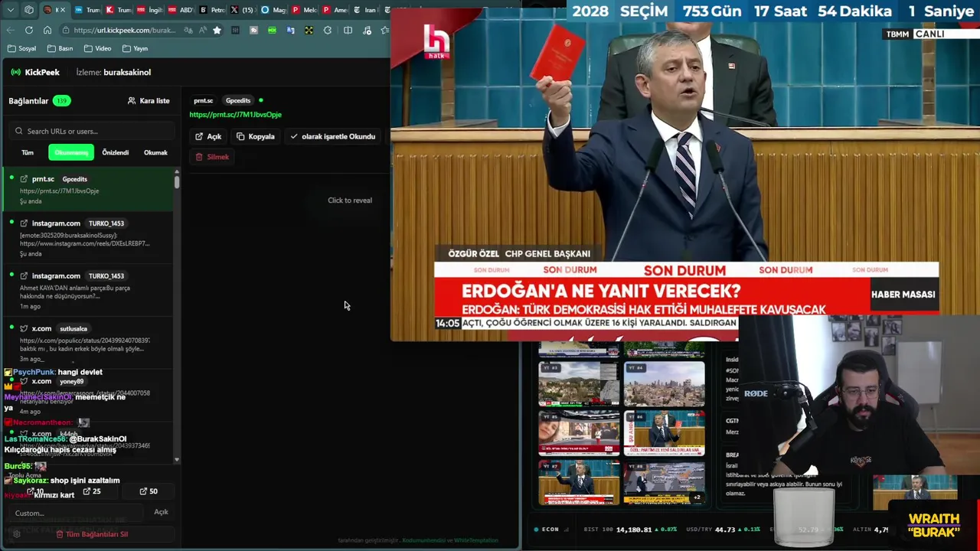This screenshot has width=980, height=551.
Task: Open the read aloud icon in address bar
Action: click(x=203, y=30)
